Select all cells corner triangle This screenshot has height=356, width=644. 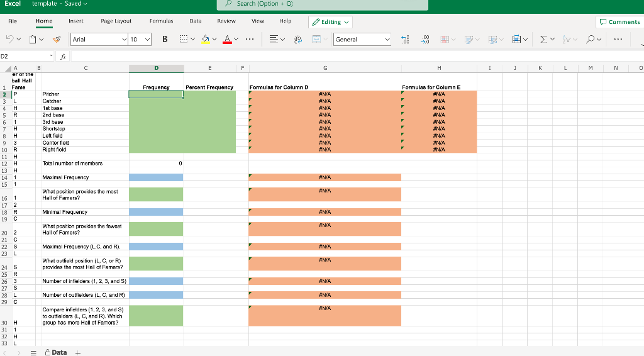point(8,69)
